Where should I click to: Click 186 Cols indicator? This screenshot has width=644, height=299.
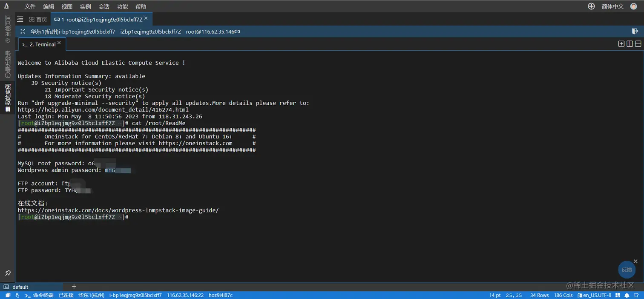563,295
